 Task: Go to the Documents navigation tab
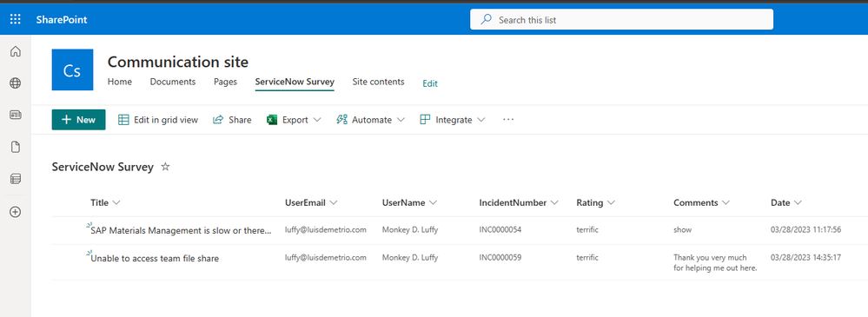[x=173, y=82]
